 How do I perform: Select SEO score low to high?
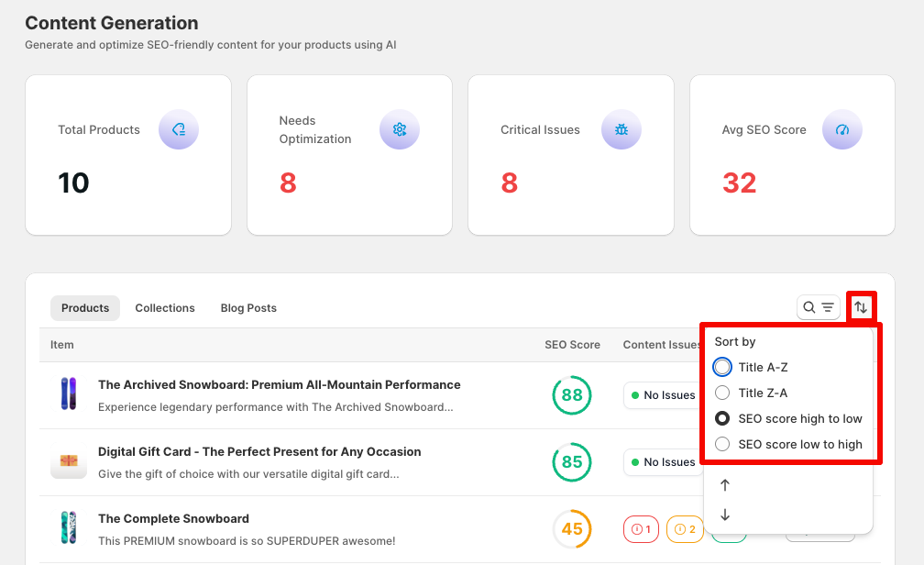[722, 444]
